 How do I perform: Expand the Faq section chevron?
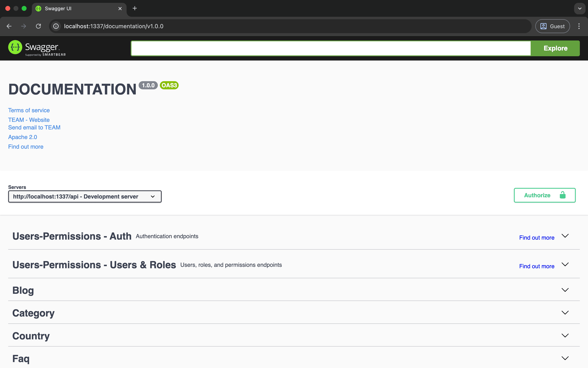click(x=565, y=358)
